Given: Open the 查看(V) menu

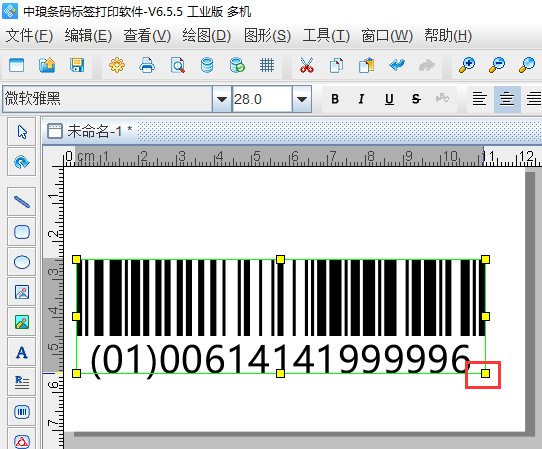Looking at the screenshot, I should click(x=147, y=36).
